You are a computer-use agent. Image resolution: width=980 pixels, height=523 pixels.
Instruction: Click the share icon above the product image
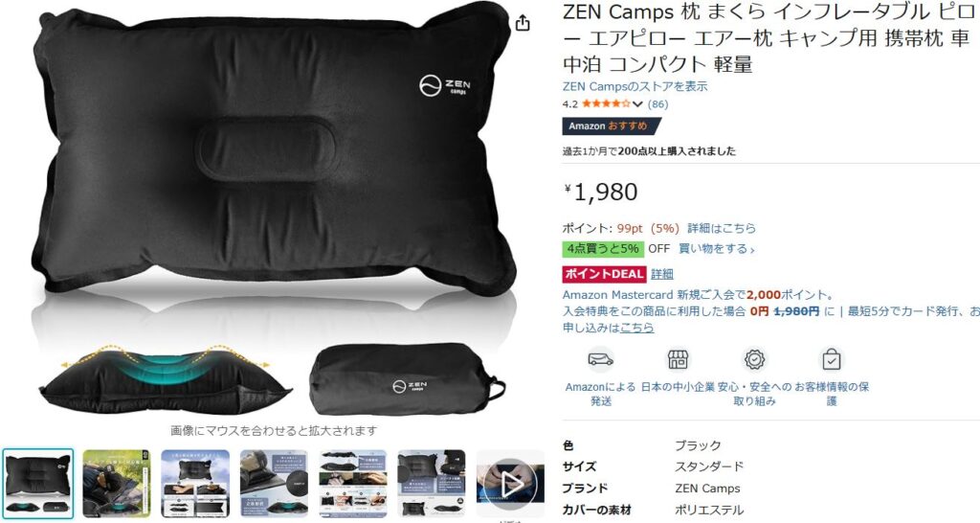[x=523, y=23]
